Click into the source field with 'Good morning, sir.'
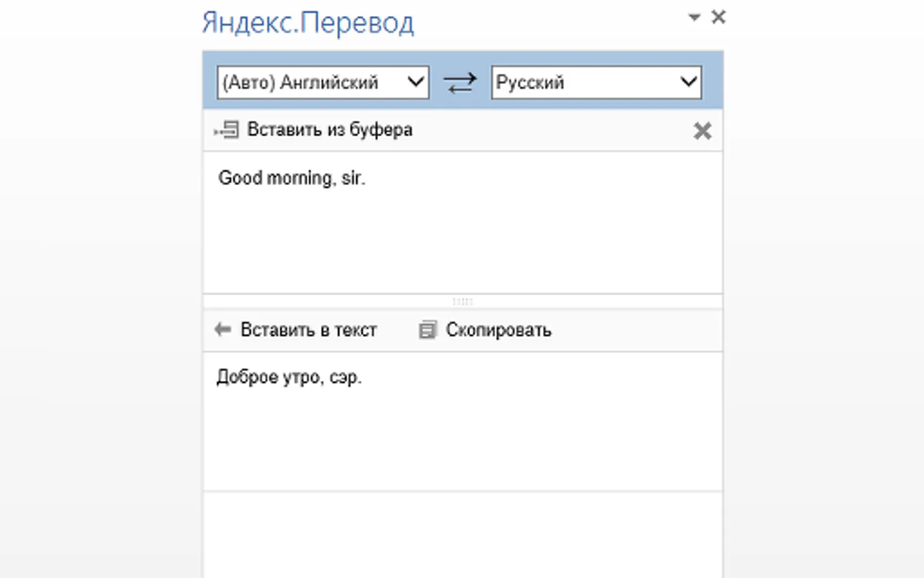The height and width of the screenshot is (578, 924). coord(463,223)
